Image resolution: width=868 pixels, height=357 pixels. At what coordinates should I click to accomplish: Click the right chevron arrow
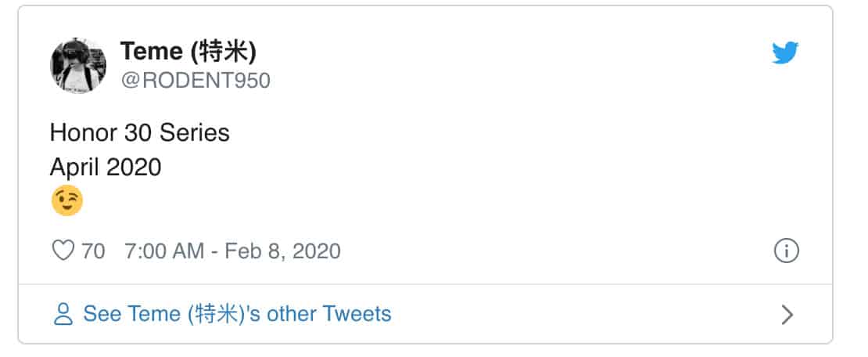[x=787, y=315]
